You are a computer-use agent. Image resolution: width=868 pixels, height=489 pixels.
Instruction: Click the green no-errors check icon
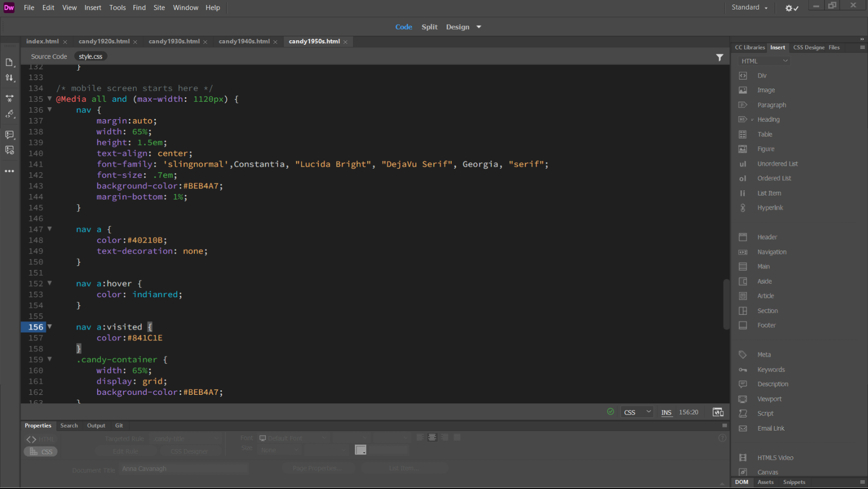click(610, 412)
